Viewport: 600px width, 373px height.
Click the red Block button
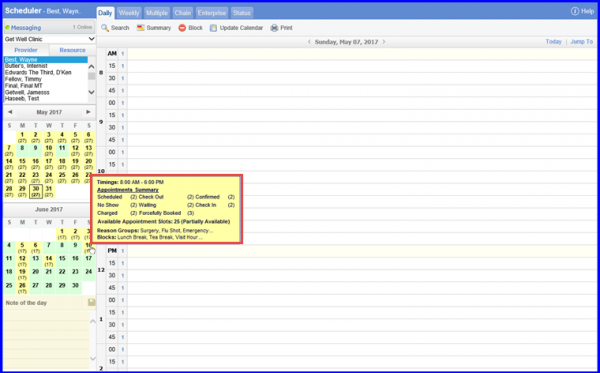point(191,28)
